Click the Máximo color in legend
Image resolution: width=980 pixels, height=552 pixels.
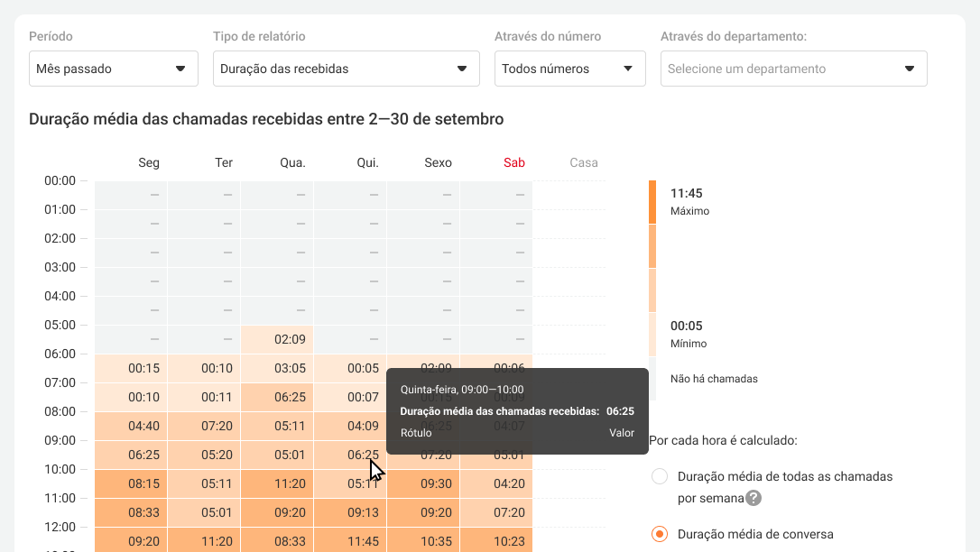click(652, 201)
